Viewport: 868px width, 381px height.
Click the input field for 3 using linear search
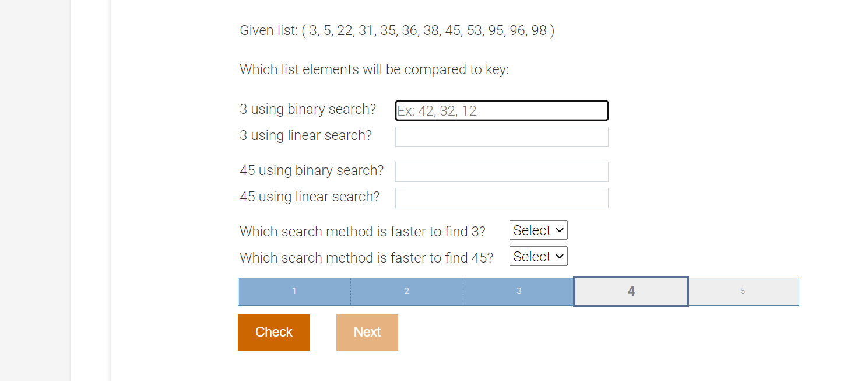coord(501,137)
